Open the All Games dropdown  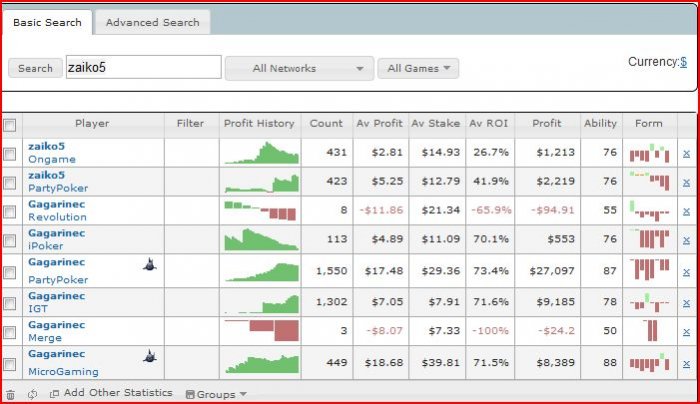tap(418, 68)
